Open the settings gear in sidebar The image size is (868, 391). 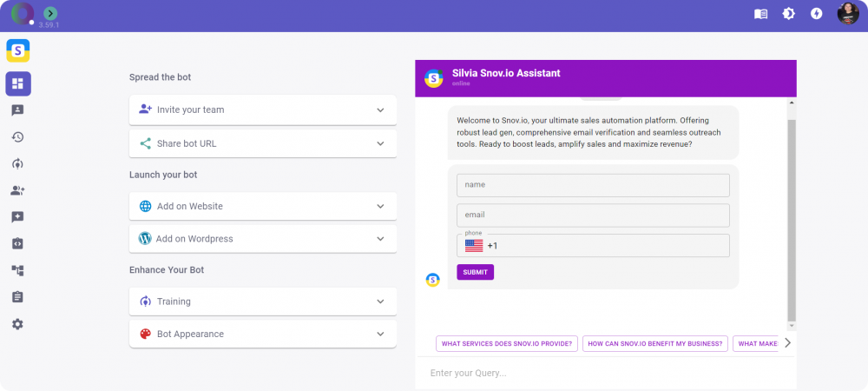[x=17, y=324]
